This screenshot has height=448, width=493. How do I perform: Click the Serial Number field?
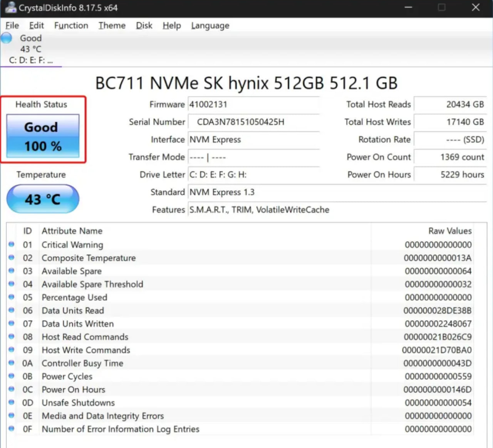tap(253, 122)
